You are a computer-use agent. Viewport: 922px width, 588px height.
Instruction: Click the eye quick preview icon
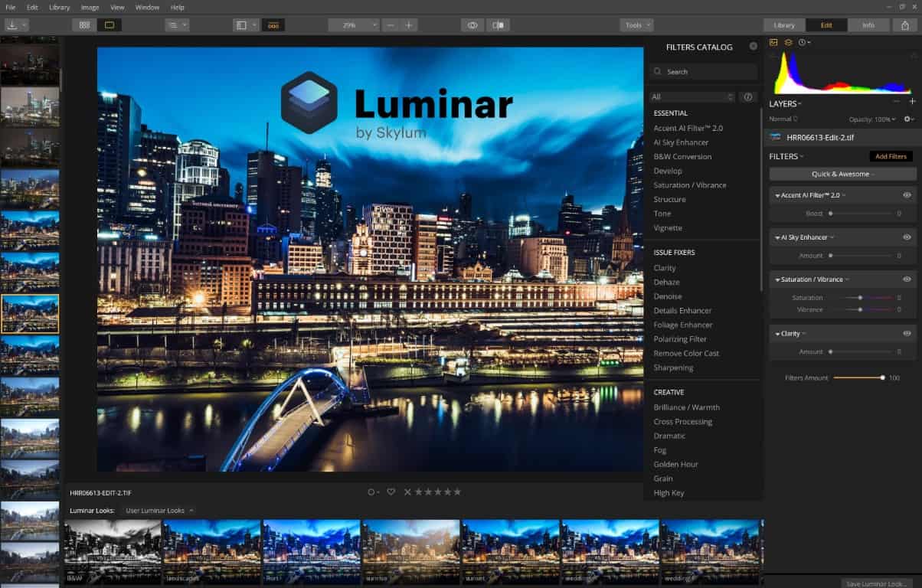point(472,25)
